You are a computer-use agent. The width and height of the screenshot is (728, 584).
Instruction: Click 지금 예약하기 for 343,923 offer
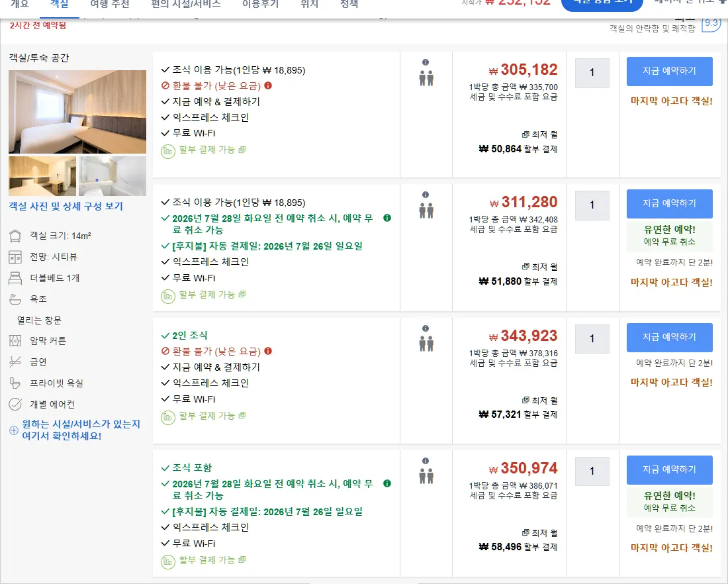coord(670,337)
